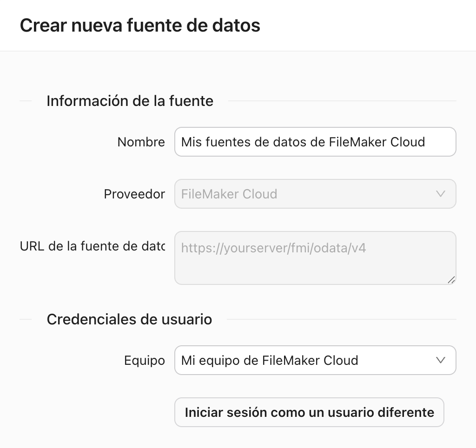The height and width of the screenshot is (448, 476).
Task: Select the Nombre input containing Mis fuentes de datos
Action: tap(315, 142)
